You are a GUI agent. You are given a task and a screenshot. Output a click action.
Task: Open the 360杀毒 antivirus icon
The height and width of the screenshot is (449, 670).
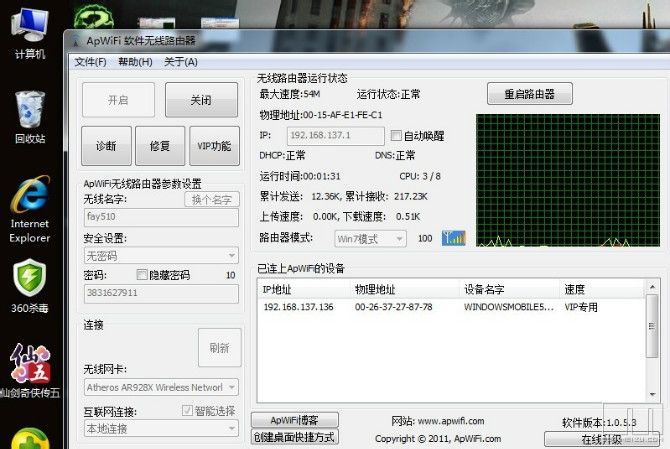point(29,285)
